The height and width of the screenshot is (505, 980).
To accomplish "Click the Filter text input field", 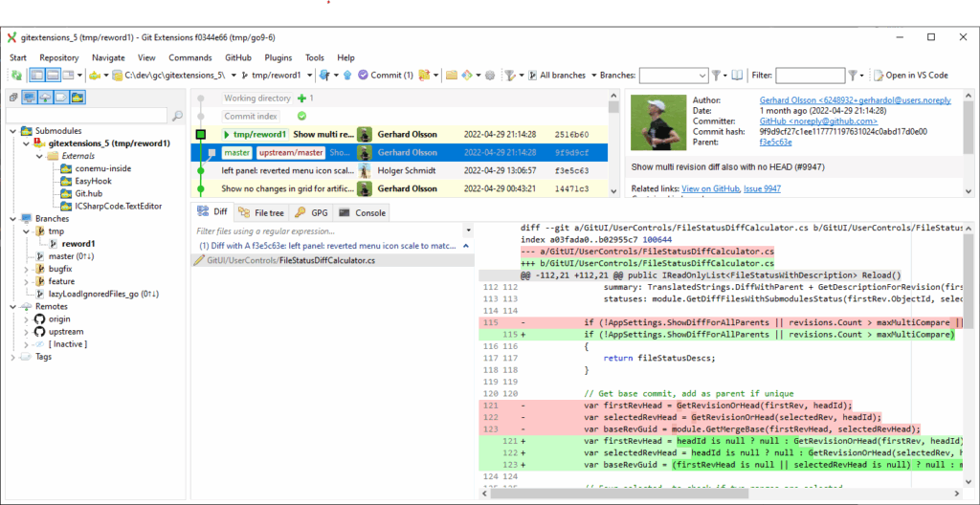I will pos(810,75).
